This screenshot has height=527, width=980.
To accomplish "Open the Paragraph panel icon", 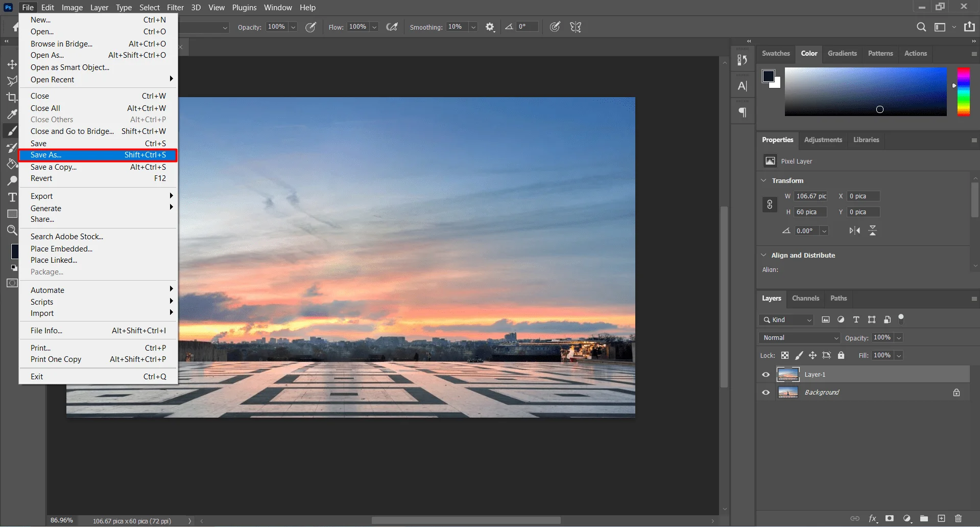I will tap(743, 112).
